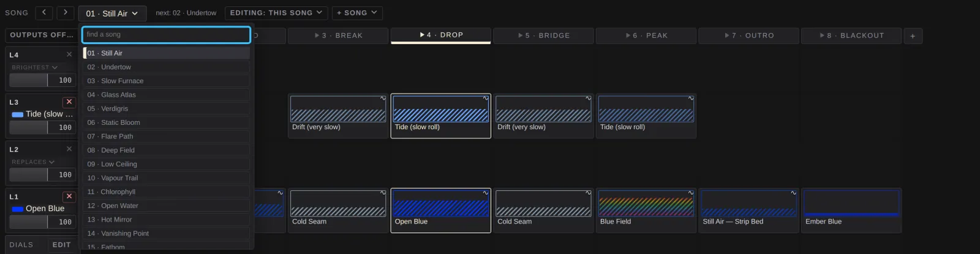Click waveform icon on Tide clip under Peak
Screen dimensions: 980x254
coord(691,99)
